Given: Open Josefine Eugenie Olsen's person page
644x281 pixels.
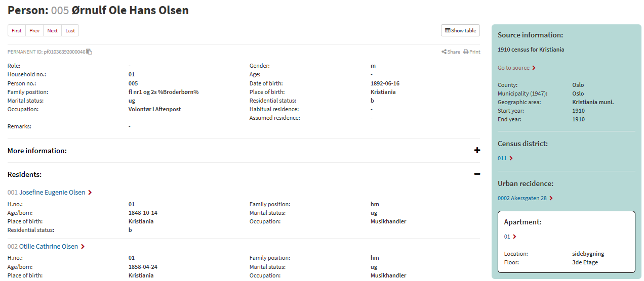Looking at the screenshot, I should (x=52, y=193).
